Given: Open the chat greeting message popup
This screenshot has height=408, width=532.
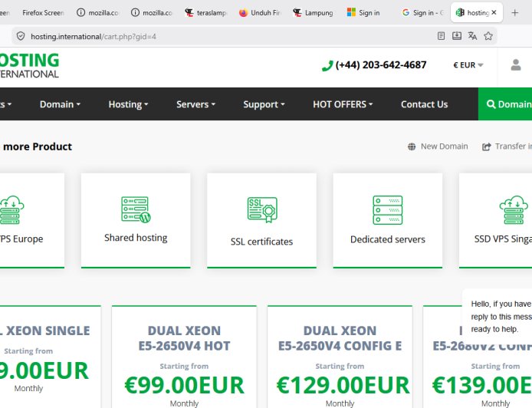Looking at the screenshot, I should point(498,316).
